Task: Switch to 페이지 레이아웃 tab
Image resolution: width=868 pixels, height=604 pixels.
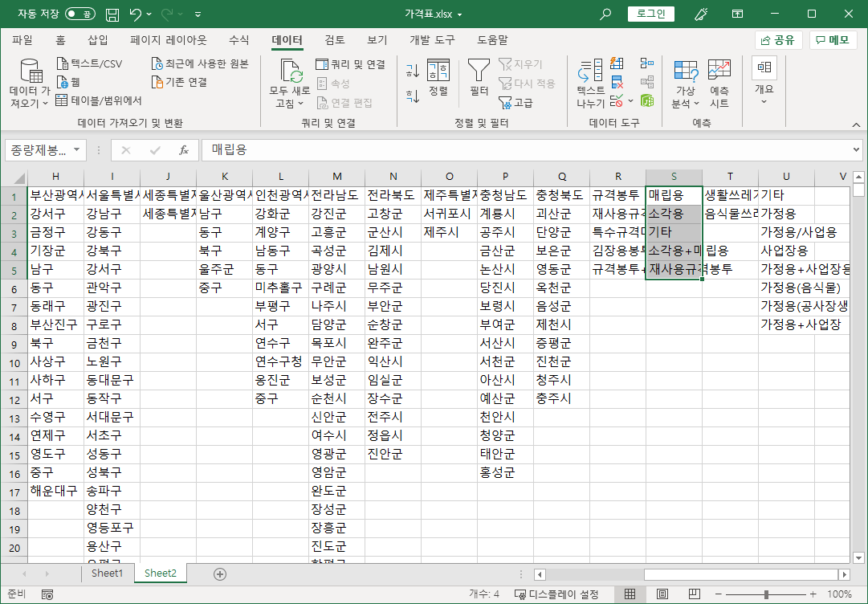Action: click(169, 40)
